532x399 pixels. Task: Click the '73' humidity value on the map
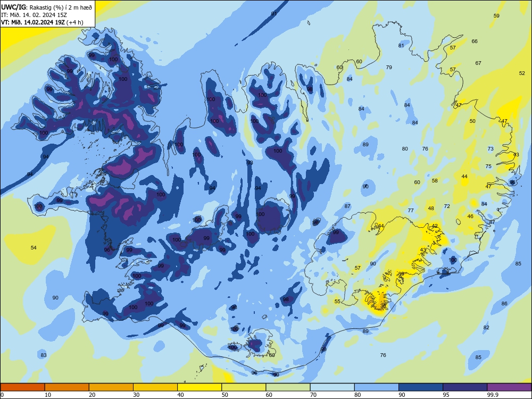(491, 148)
